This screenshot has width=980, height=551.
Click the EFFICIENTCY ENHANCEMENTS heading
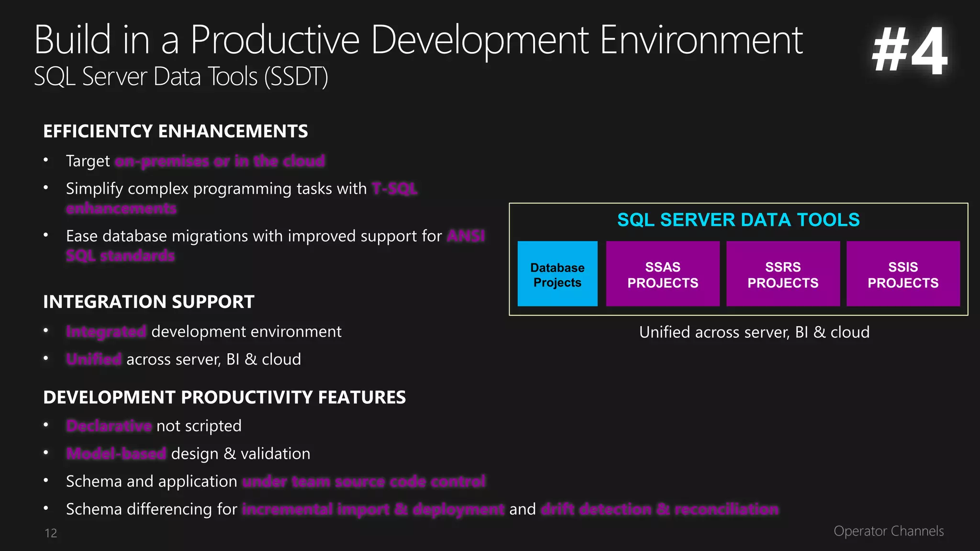tap(176, 132)
